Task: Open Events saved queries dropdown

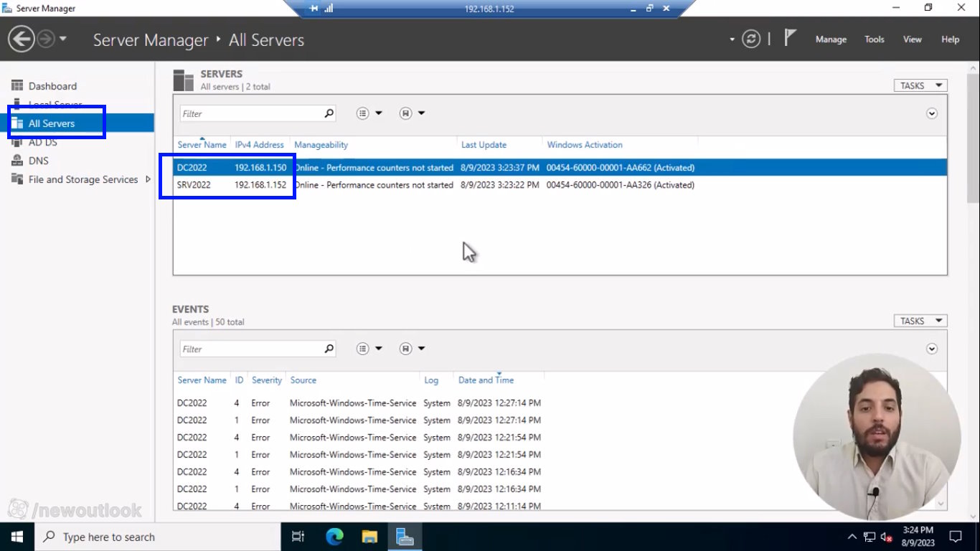Action: pyautogui.click(x=413, y=349)
